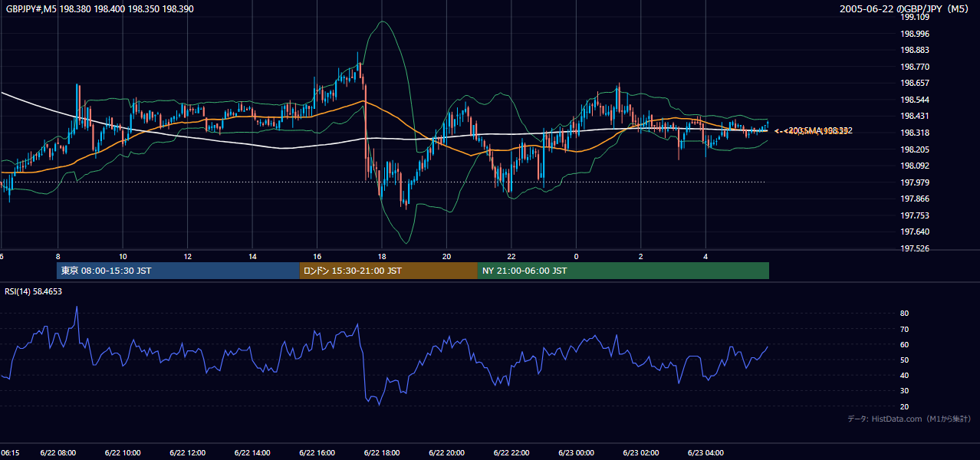Click the 6/22 22:00 time axis label
The image size is (980, 460).
(511, 453)
